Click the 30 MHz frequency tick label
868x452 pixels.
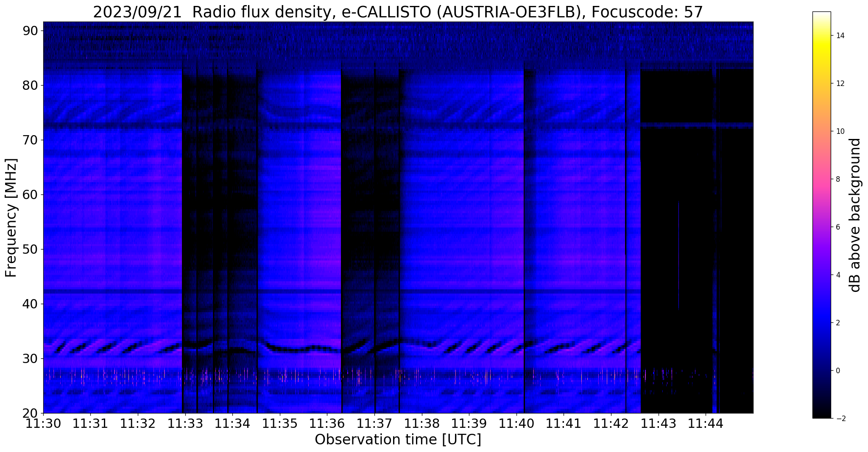(x=30, y=358)
